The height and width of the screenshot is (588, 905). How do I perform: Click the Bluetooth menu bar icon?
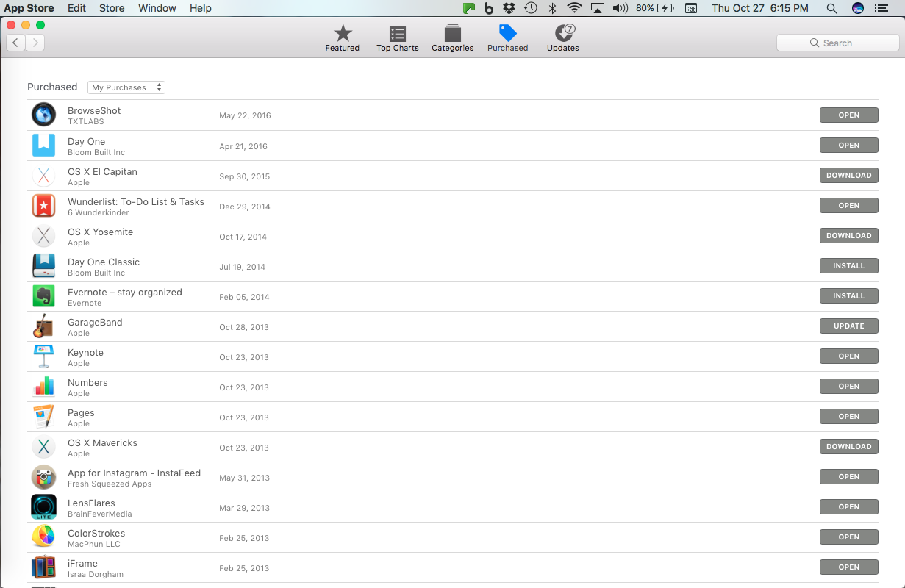pyautogui.click(x=552, y=8)
